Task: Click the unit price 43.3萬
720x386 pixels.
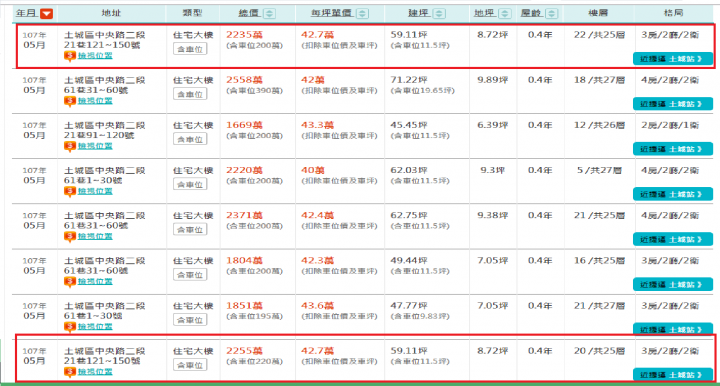Action: (x=317, y=125)
